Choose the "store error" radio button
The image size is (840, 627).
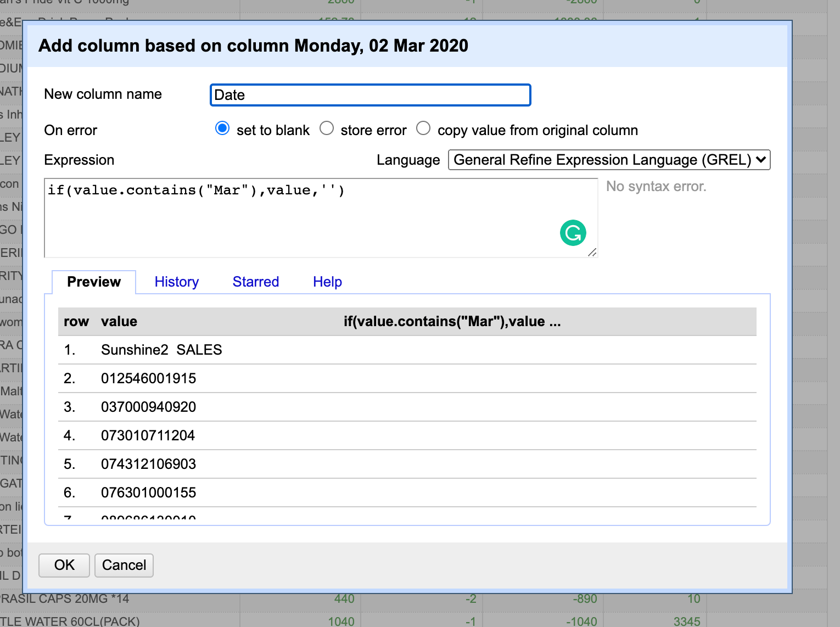point(327,128)
